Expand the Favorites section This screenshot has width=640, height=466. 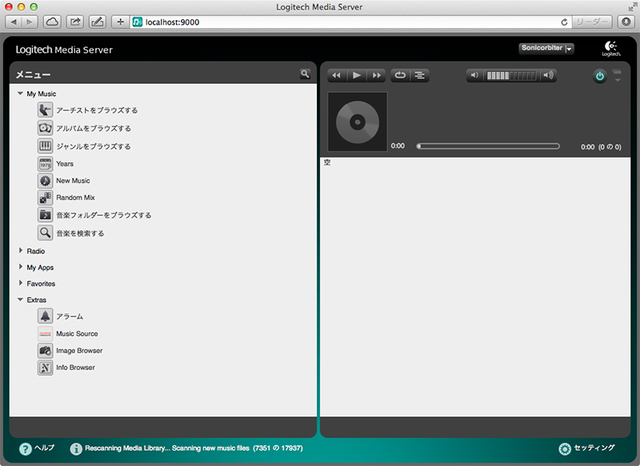pyautogui.click(x=20, y=283)
